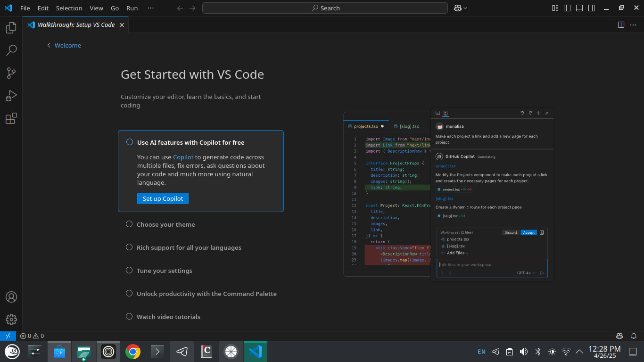Open Wi-Fi networks in system tray
This screenshot has width=644, height=362.
pos(566,352)
